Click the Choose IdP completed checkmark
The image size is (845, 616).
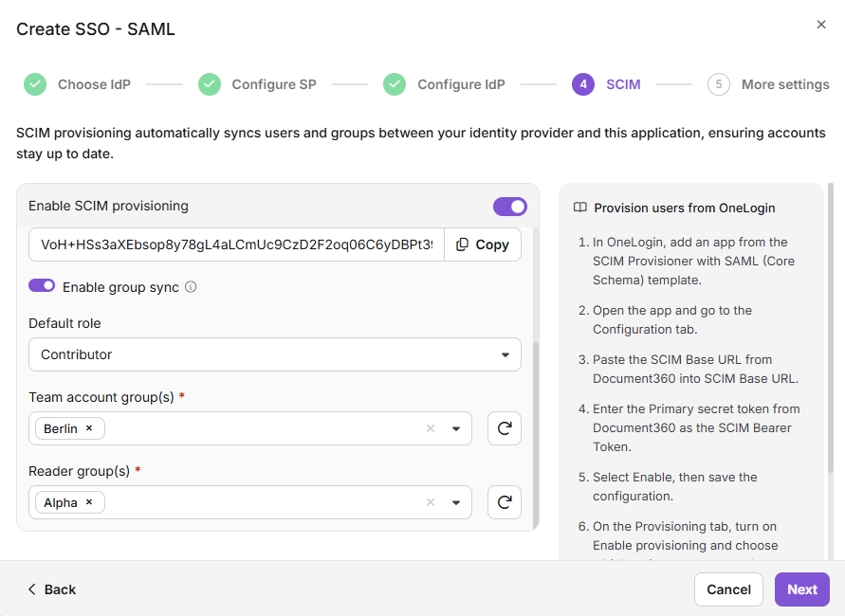[35, 84]
